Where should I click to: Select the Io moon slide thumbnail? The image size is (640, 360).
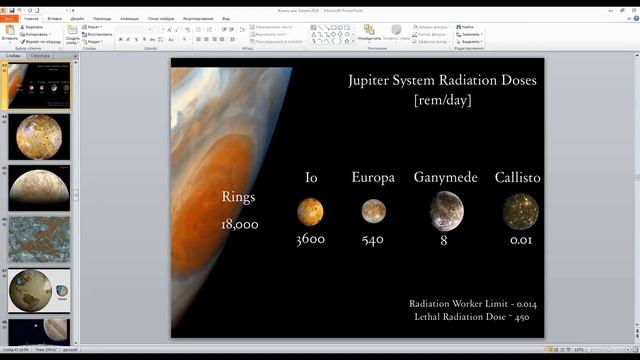39,137
